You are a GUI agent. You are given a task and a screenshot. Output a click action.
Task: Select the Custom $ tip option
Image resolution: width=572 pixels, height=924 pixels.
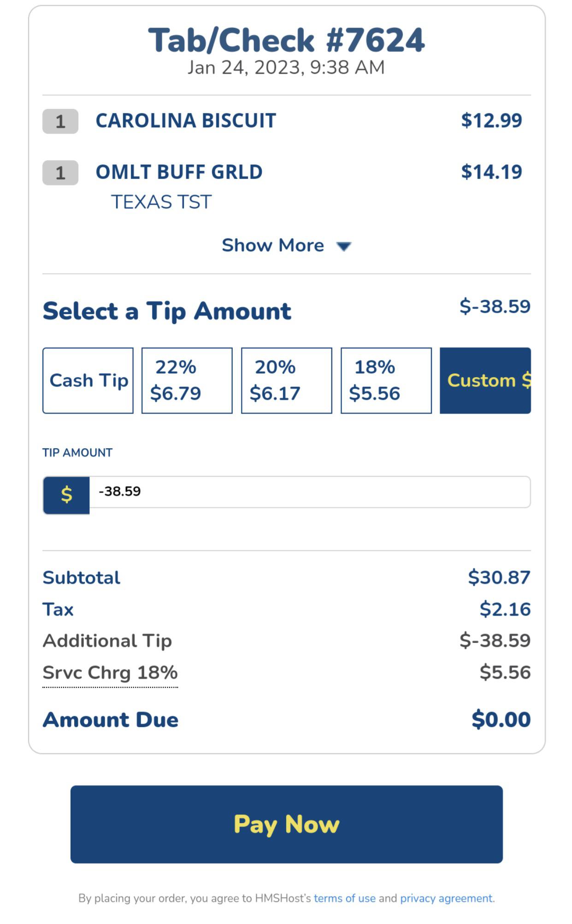pos(485,380)
